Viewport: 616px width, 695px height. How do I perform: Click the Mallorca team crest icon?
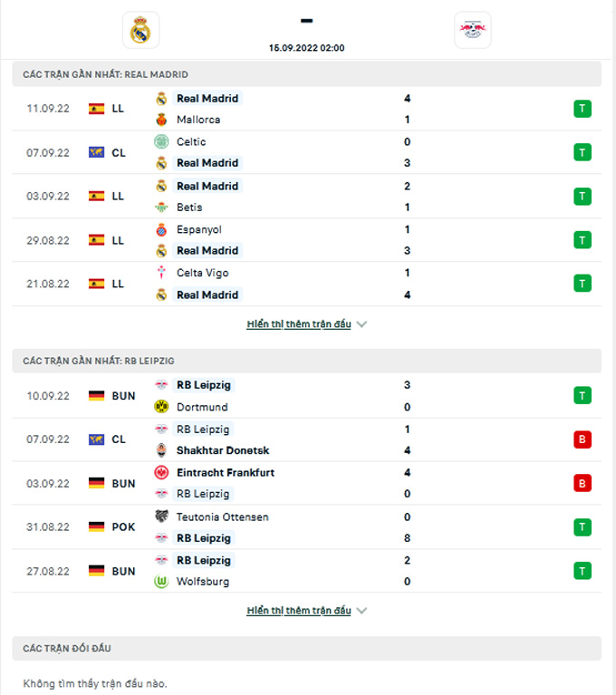[x=161, y=120]
